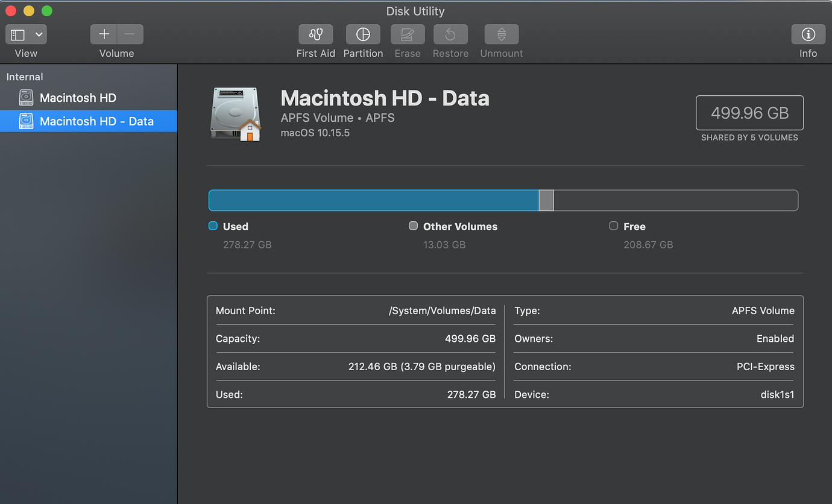832x504 pixels.
Task: Click the Mount Point label
Action: point(245,311)
